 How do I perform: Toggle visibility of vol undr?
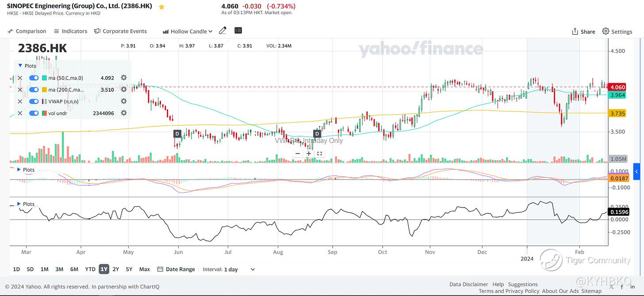[x=34, y=113]
